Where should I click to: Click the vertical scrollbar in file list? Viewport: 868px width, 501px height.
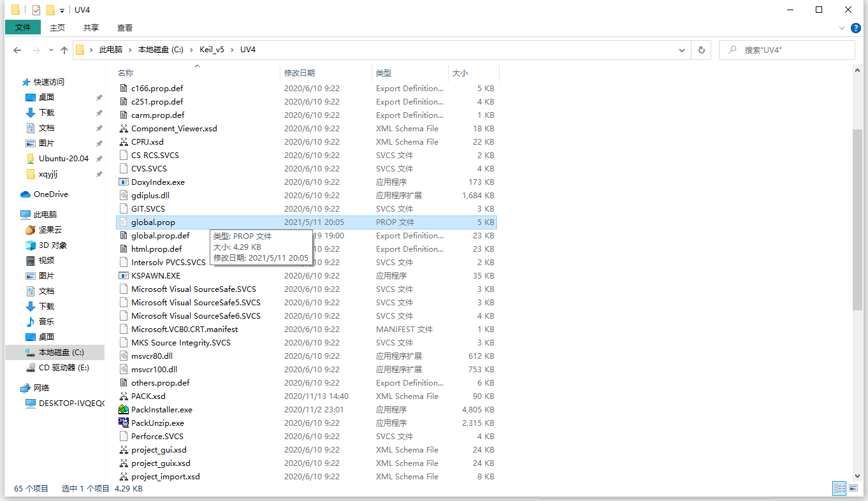pos(858,217)
